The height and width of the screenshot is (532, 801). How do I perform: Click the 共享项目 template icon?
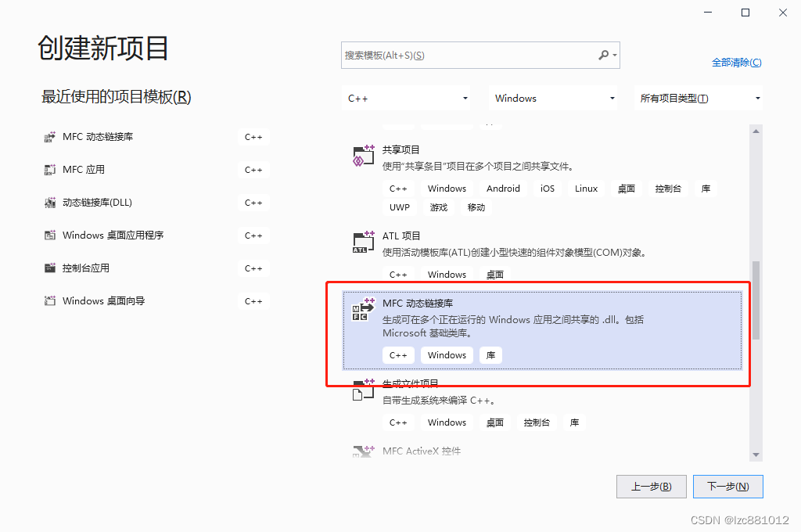click(x=363, y=156)
